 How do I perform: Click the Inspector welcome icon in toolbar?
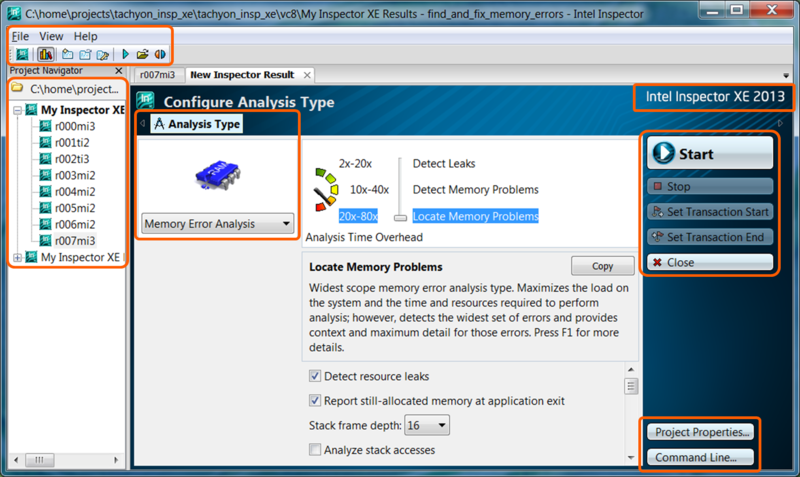click(22, 54)
